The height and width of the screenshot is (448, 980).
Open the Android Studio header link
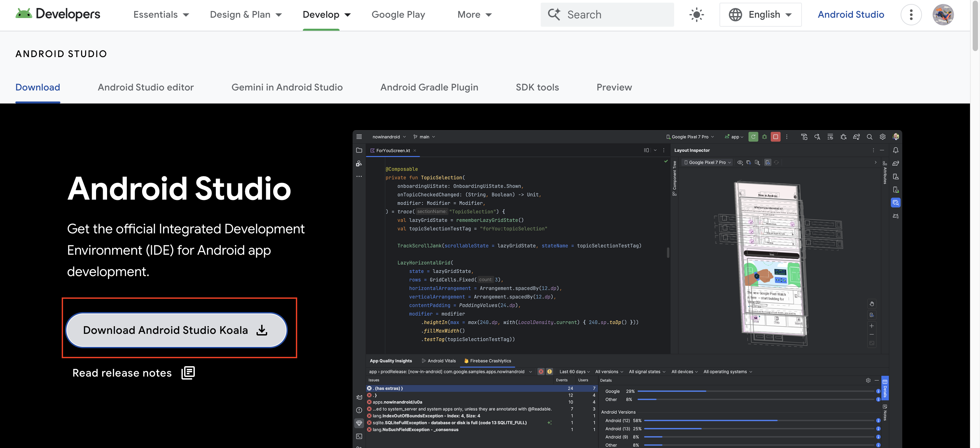click(851, 15)
